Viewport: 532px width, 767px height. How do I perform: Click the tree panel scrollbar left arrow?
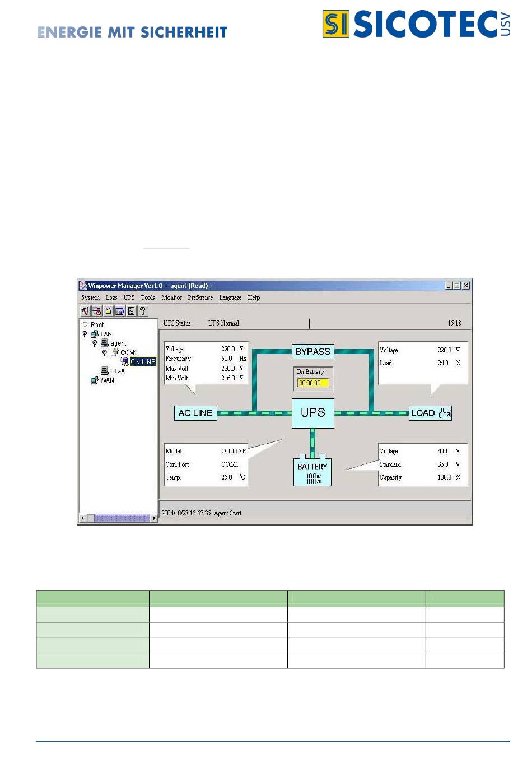(83, 519)
